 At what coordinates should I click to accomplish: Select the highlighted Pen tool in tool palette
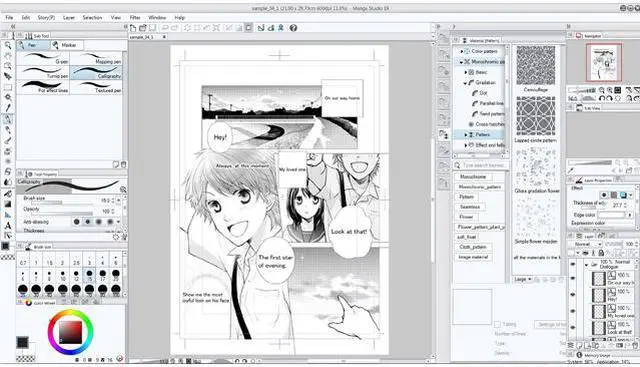click(8, 119)
